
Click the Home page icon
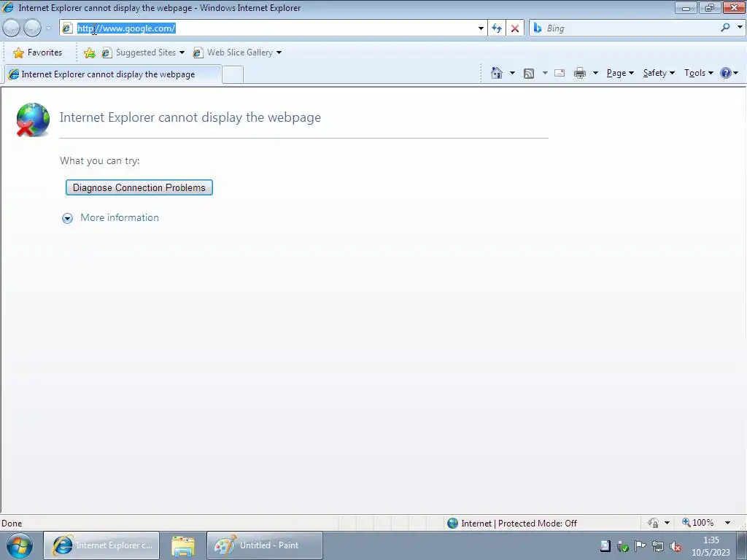coord(496,73)
